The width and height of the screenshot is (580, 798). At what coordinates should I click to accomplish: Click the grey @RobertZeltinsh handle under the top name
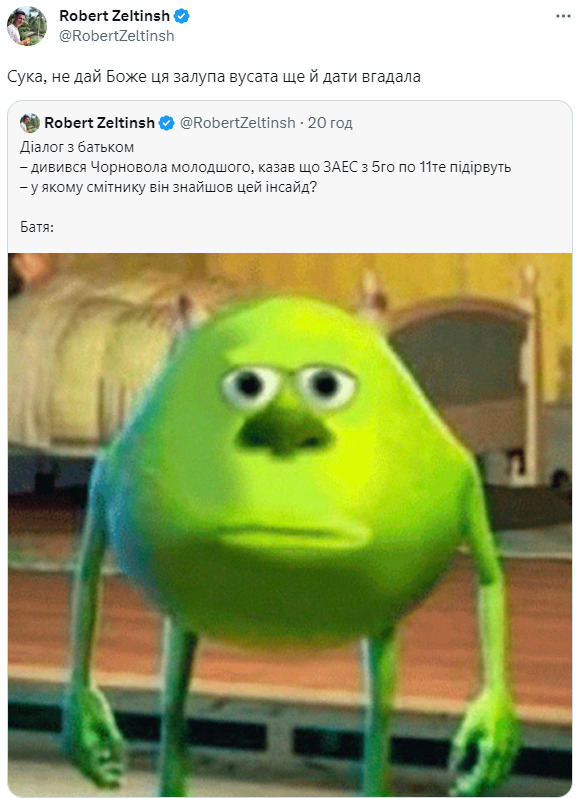pos(117,36)
